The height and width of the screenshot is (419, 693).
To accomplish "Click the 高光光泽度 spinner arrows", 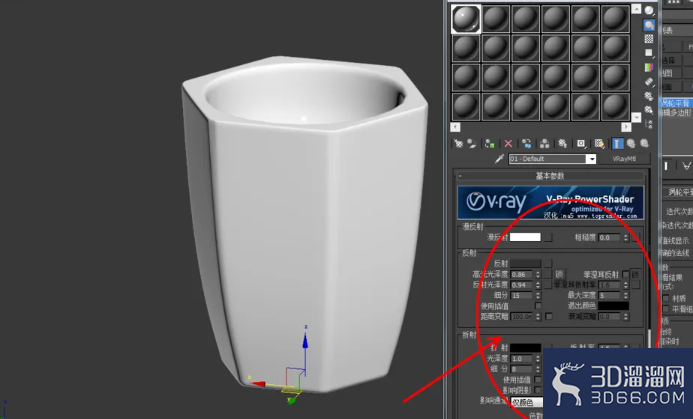I will [x=538, y=274].
